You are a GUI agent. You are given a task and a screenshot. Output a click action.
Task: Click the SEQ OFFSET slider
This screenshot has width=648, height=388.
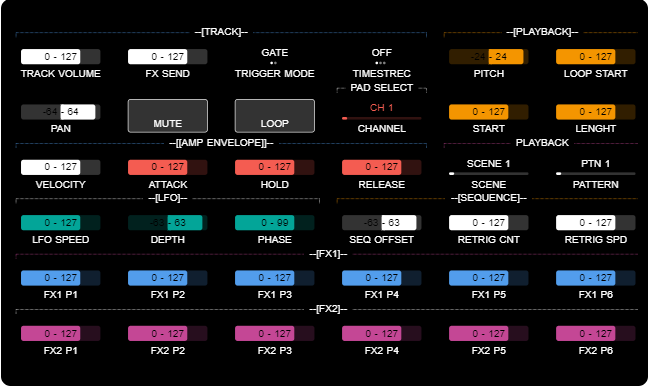click(381, 222)
